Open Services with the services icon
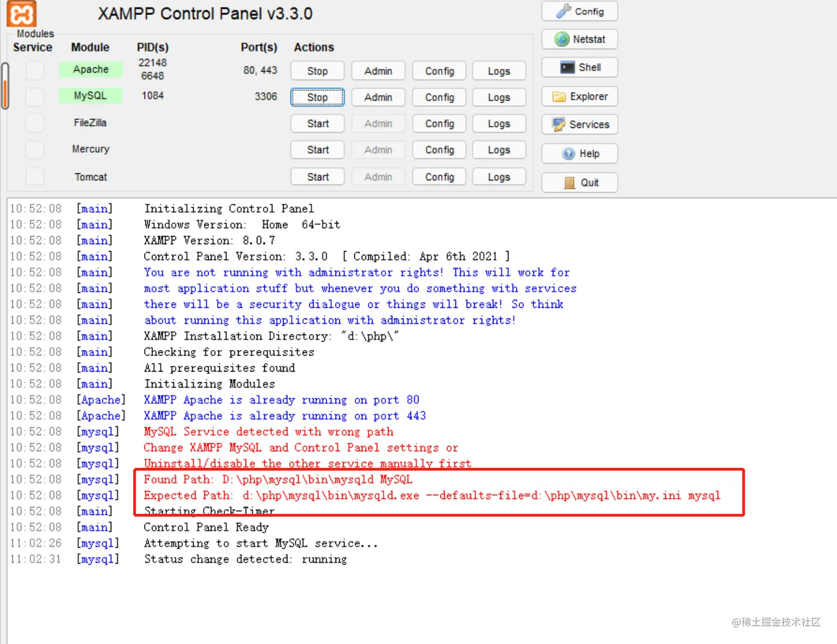The image size is (837, 644). coord(580,125)
